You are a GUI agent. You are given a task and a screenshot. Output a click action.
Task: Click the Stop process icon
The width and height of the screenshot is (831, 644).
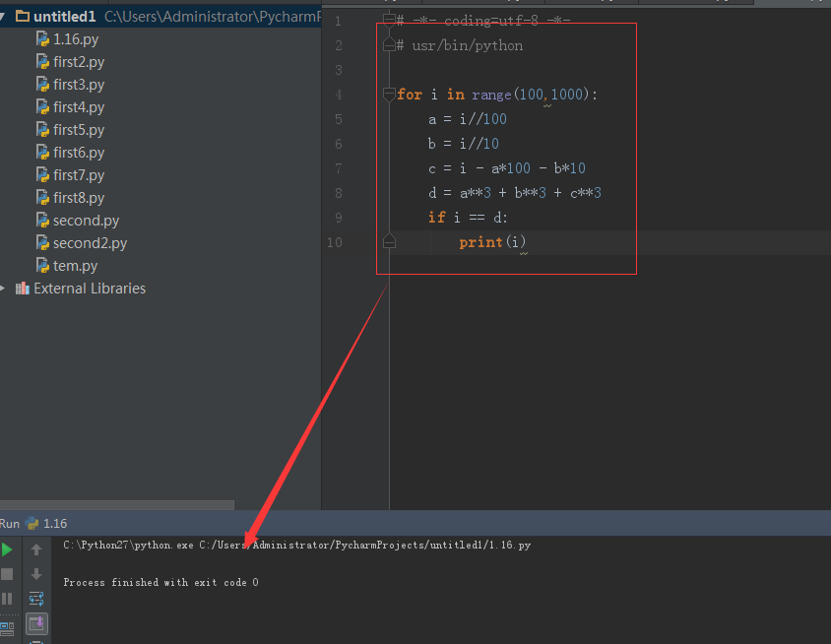[x=7, y=574]
